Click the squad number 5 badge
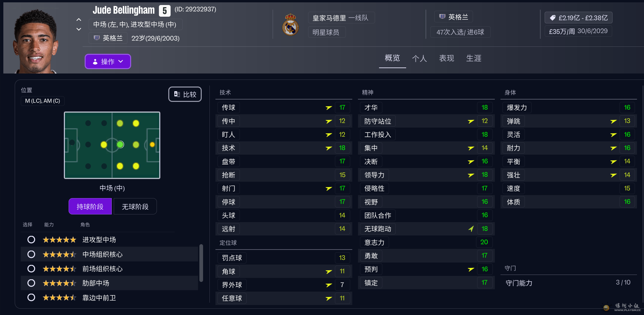This screenshot has width=644, height=315. tap(164, 11)
